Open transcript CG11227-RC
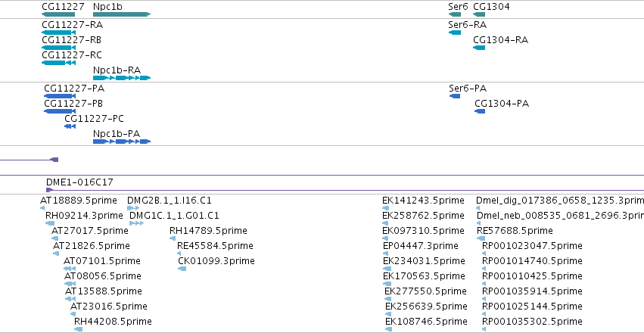The width and height of the screenshot is (644, 333). (x=72, y=55)
